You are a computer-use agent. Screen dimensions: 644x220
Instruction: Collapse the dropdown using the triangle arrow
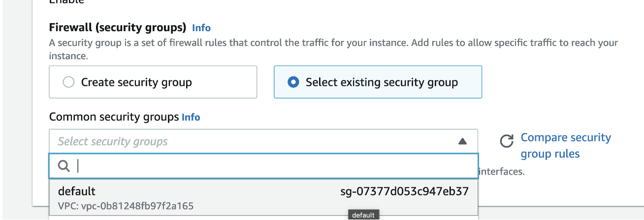[x=462, y=142]
